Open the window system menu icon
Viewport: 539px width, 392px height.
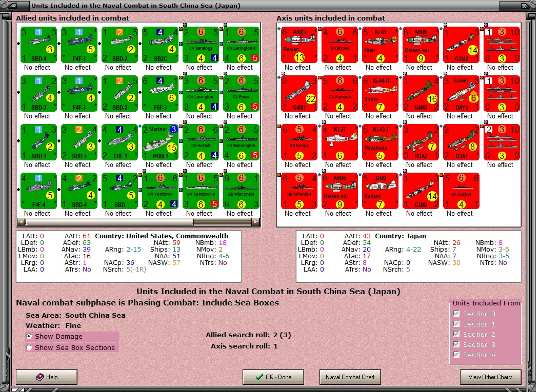[12, 6]
